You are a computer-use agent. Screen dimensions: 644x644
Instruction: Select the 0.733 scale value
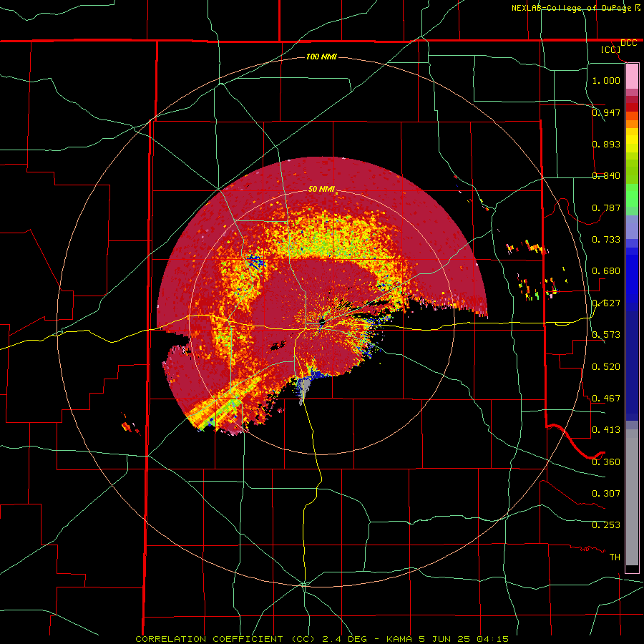click(x=606, y=239)
